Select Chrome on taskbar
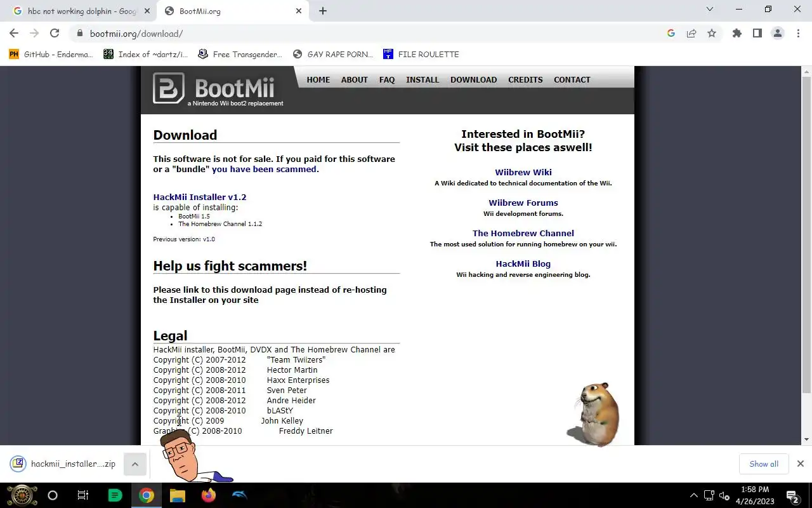812x508 pixels. 147,495
